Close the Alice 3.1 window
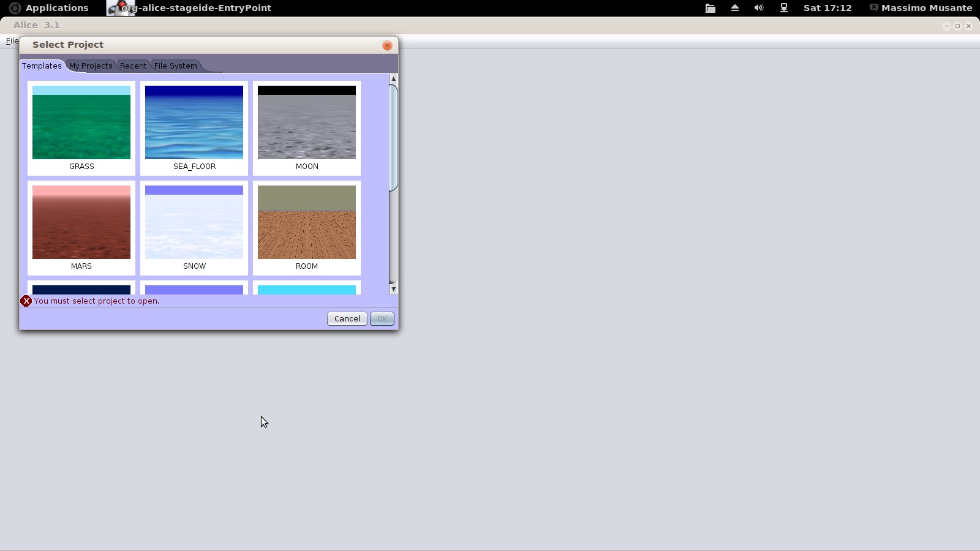 pyautogui.click(x=968, y=26)
